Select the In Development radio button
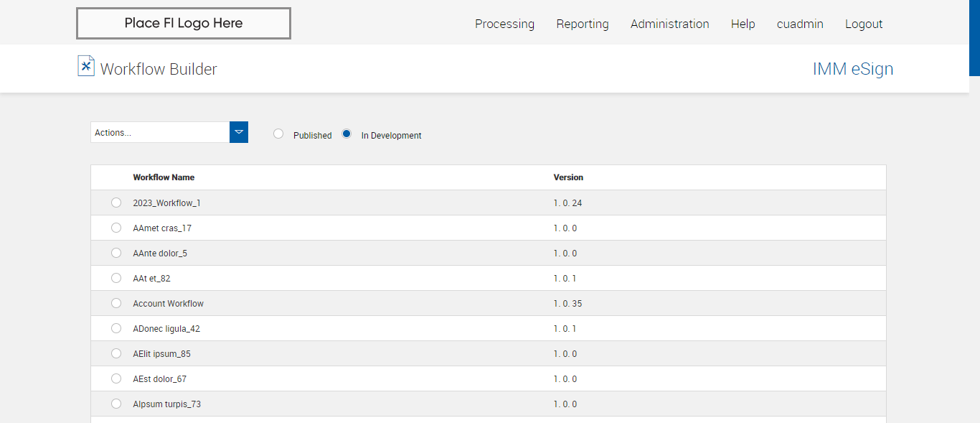This screenshot has width=980, height=423. (x=347, y=134)
